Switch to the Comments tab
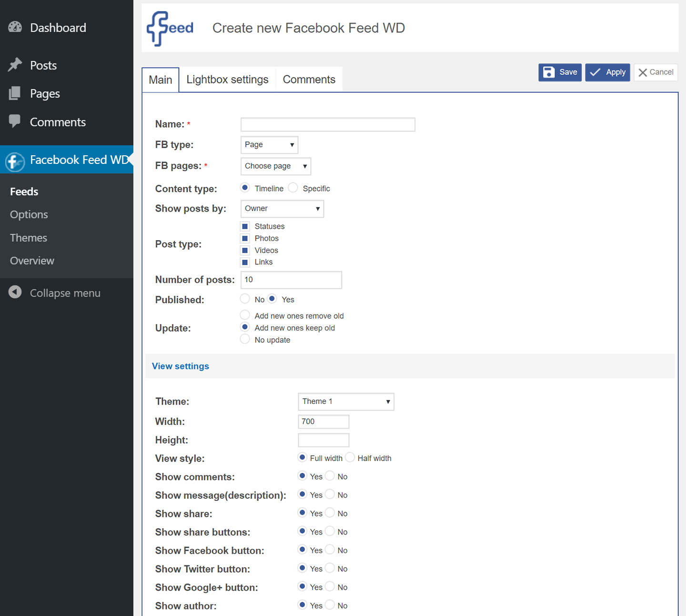The width and height of the screenshot is (686, 616). (309, 80)
